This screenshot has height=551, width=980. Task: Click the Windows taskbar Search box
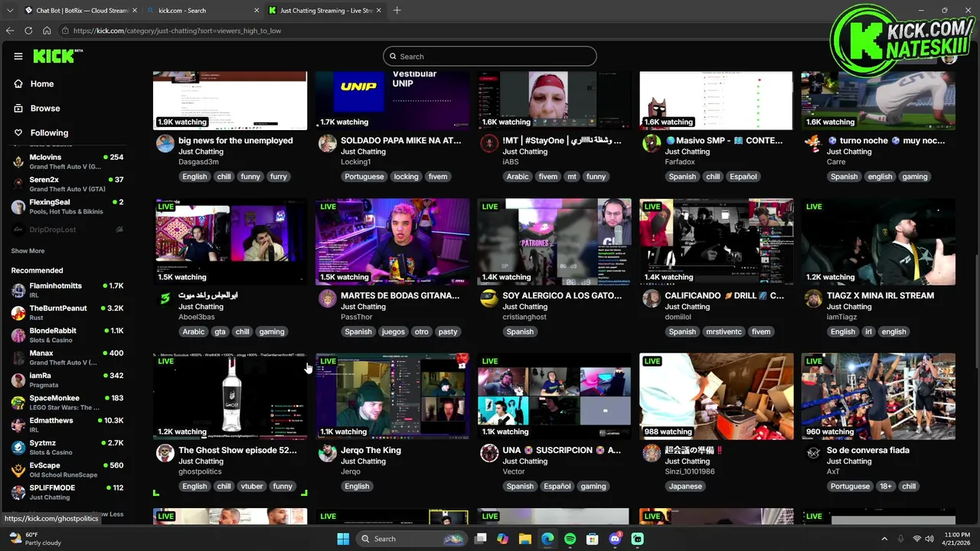coord(412,539)
